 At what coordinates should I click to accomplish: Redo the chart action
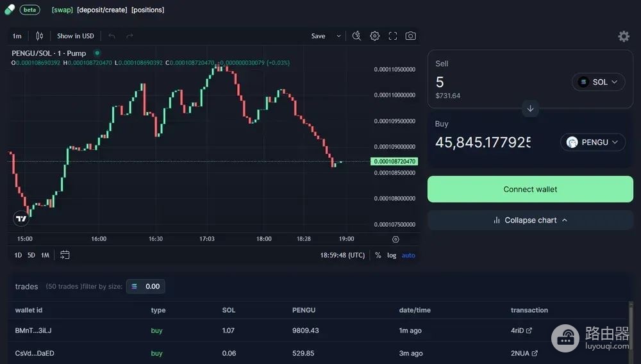tap(129, 36)
